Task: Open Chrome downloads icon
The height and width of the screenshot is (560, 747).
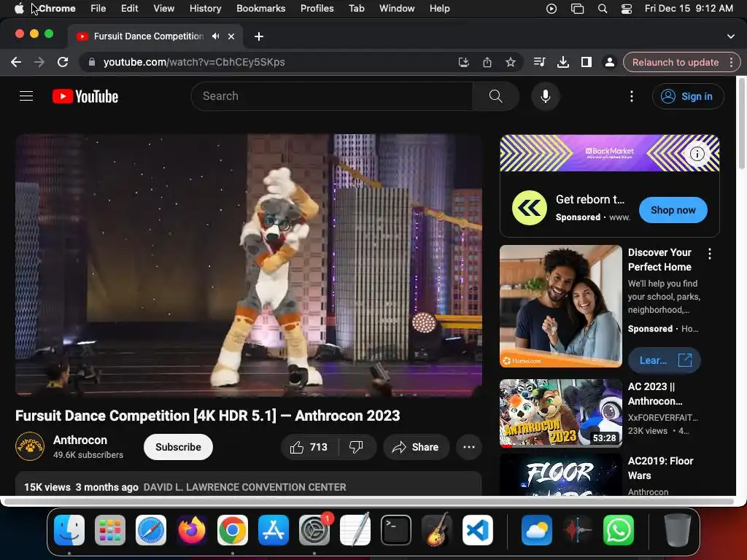Action: click(562, 62)
